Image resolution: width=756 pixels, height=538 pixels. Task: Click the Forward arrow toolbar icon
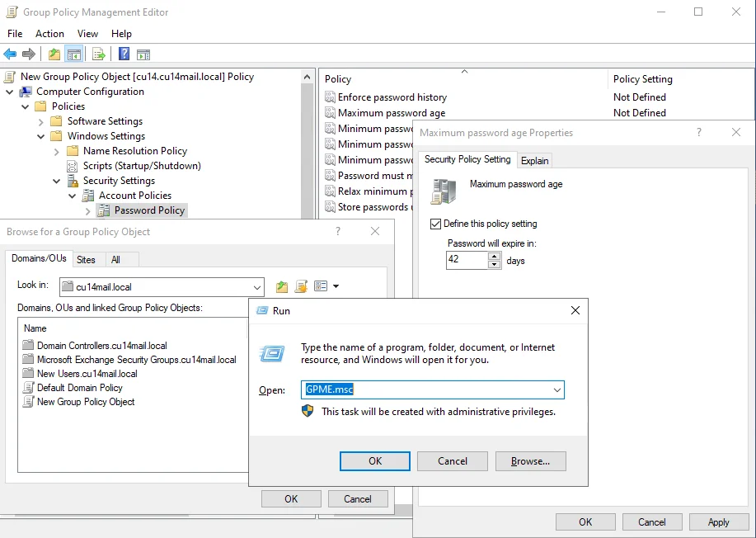pos(29,54)
